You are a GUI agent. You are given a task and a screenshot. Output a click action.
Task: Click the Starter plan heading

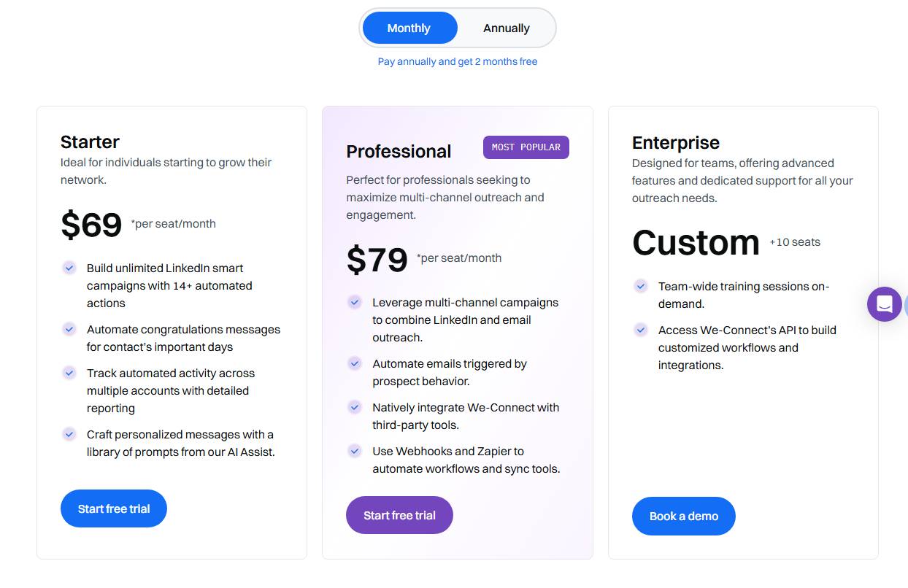[90, 142]
